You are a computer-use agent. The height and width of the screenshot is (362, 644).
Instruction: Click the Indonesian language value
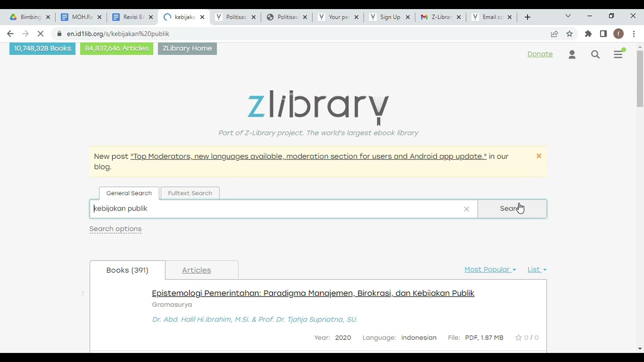click(419, 338)
